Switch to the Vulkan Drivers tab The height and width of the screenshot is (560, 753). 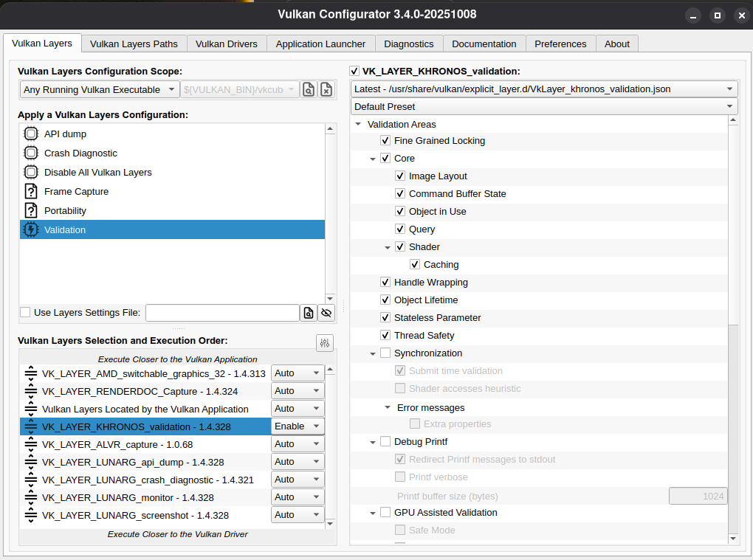pyautogui.click(x=227, y=44)
